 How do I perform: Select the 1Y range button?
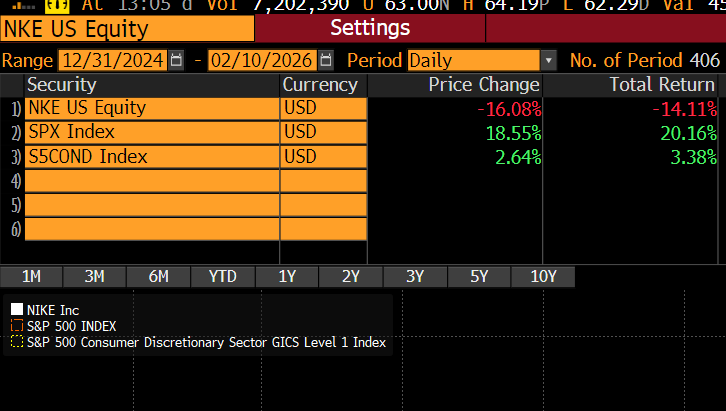287,276
